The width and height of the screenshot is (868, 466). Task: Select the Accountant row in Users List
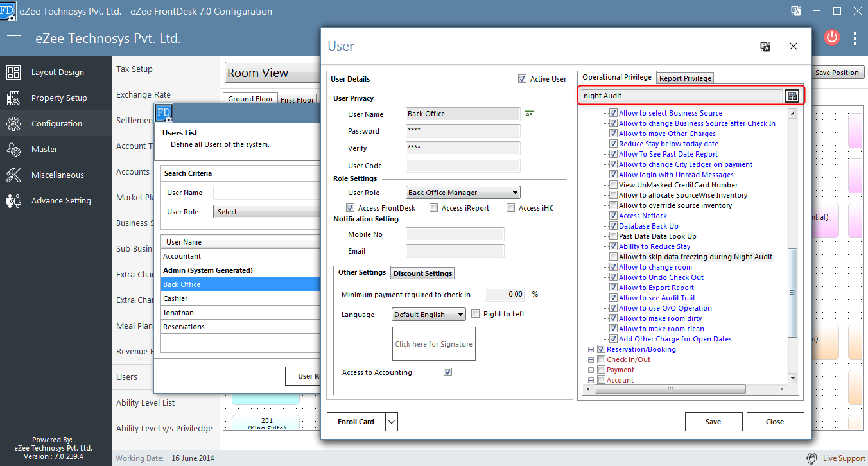click(240, 256)
